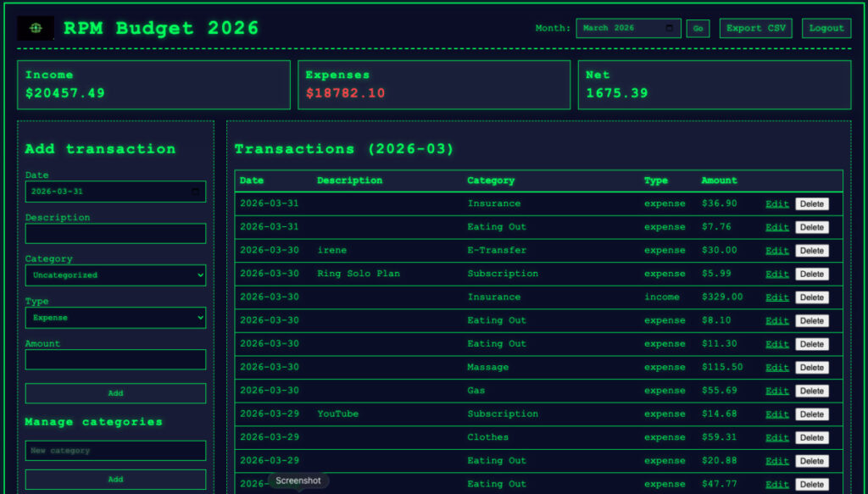Edit the Clothes $59.31 transaction
This screenshot has width=868, height=494.
[x=777, y=437]
